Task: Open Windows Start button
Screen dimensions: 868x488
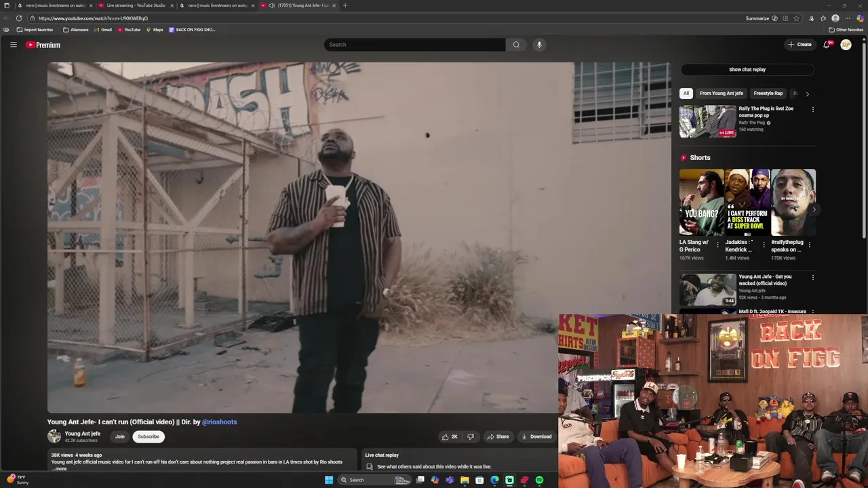Action: pos(329,480)
